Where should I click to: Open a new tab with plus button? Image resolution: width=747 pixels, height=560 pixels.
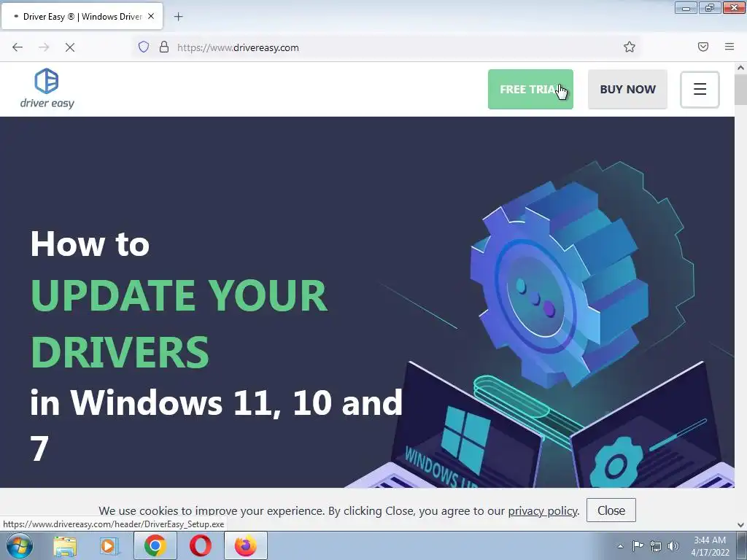point(178,17)
